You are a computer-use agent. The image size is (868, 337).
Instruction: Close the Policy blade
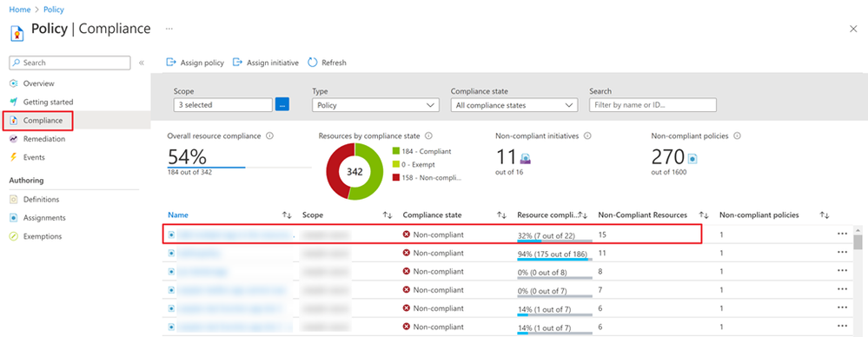pyautogui.click(x=853, y=29)
